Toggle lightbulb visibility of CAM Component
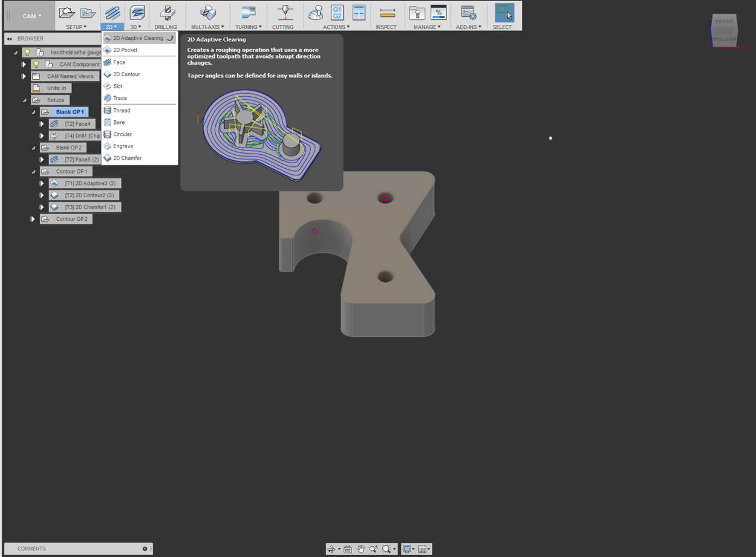756x557 pixels. (36, 64)
